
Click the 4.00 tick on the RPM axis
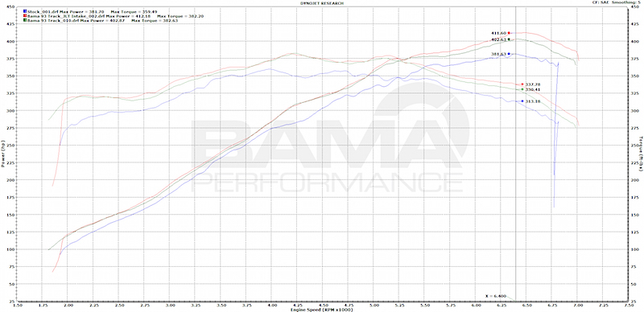271,306
